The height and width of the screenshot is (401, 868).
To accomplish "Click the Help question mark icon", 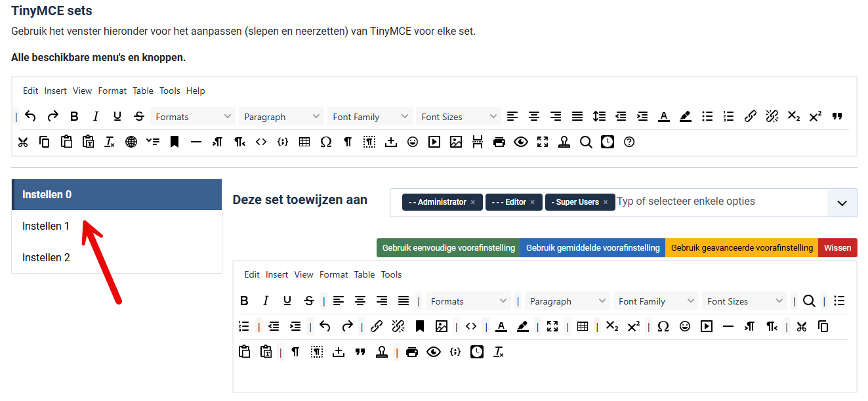I will (629, 142).
